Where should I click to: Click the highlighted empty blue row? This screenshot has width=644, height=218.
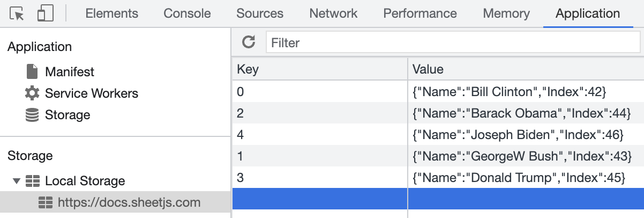(437, 199)
